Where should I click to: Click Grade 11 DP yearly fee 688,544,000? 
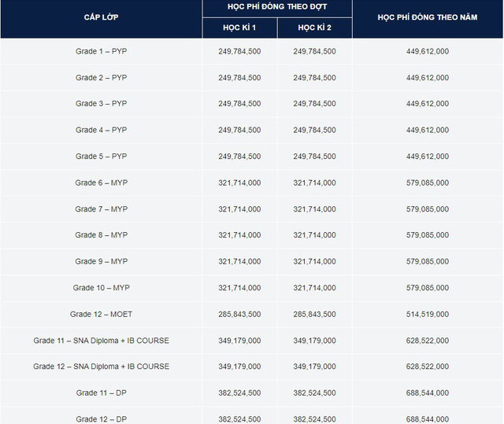pos(428,393)
